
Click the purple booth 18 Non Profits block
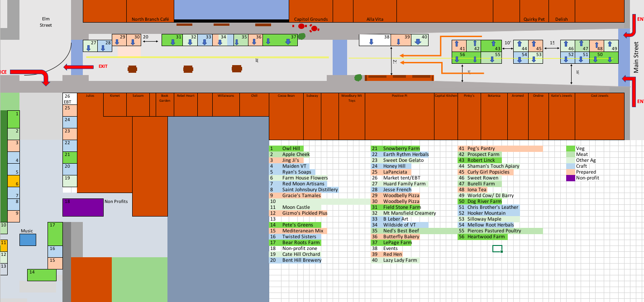point(83,207)
